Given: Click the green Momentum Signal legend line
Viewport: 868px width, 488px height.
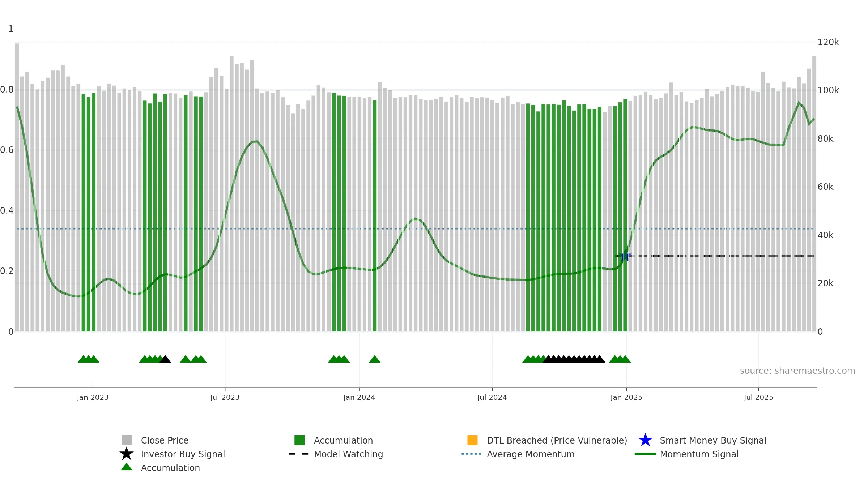Looking at the screenshot, I should coord(645,454).
